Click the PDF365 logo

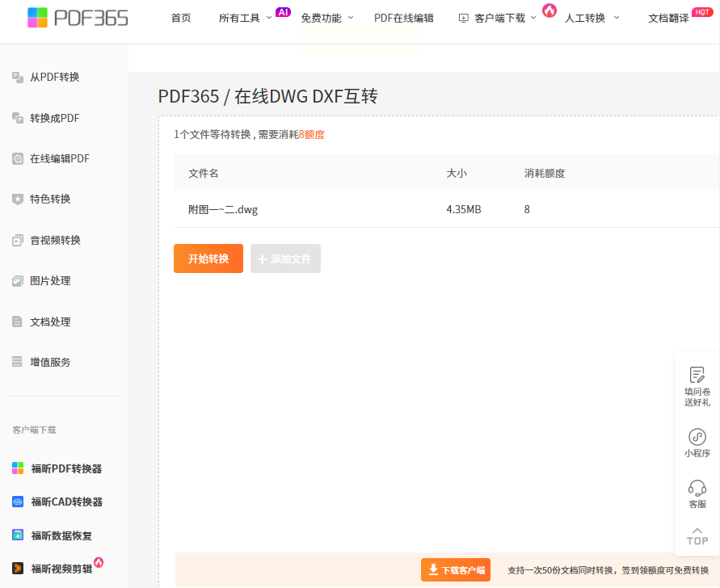(x=78, y=18)
